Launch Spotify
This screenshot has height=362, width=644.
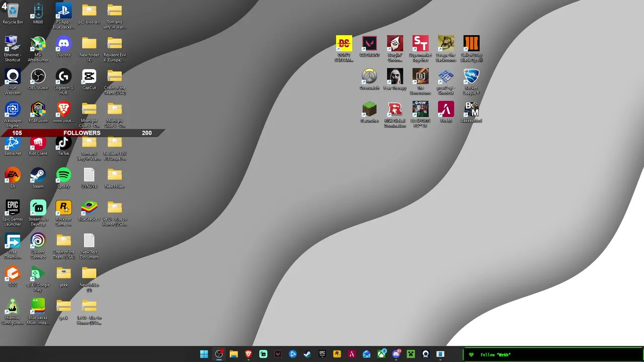[x=63, y=178]
